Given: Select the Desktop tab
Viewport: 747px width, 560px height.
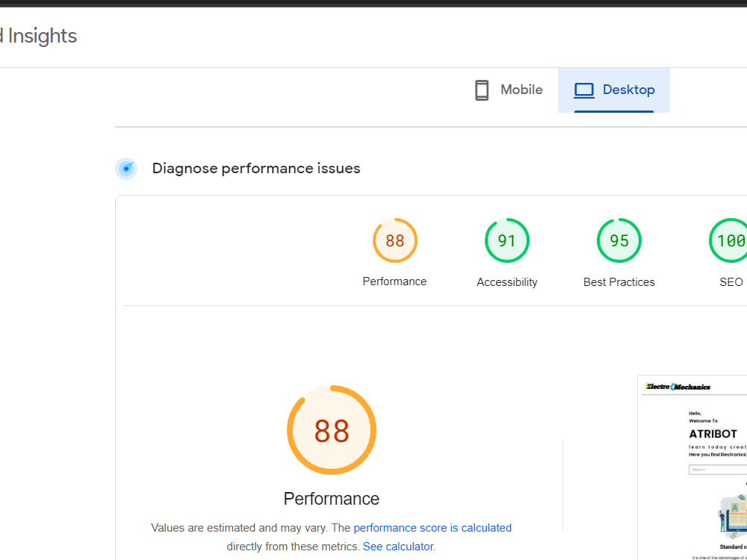Looking at the screenshot, I should [613, 90].
